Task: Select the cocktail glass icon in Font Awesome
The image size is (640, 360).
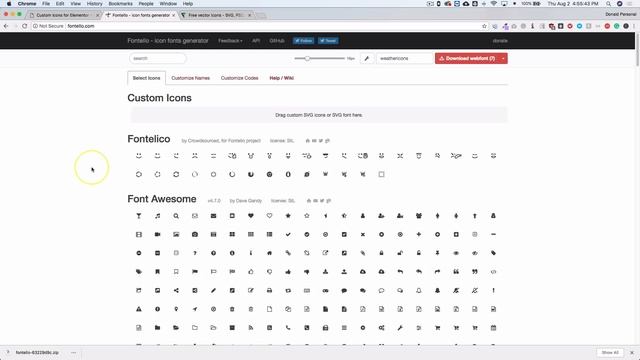Action: click(139, 216)
